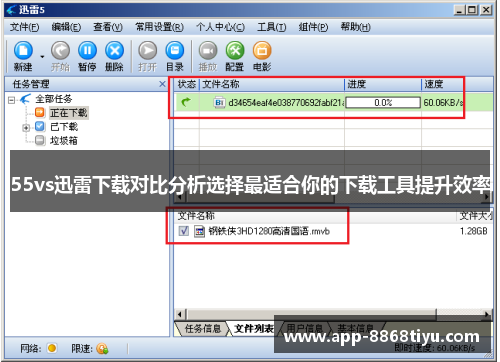
Task: Open the 常用设置(R) menu
Action: 159,27
